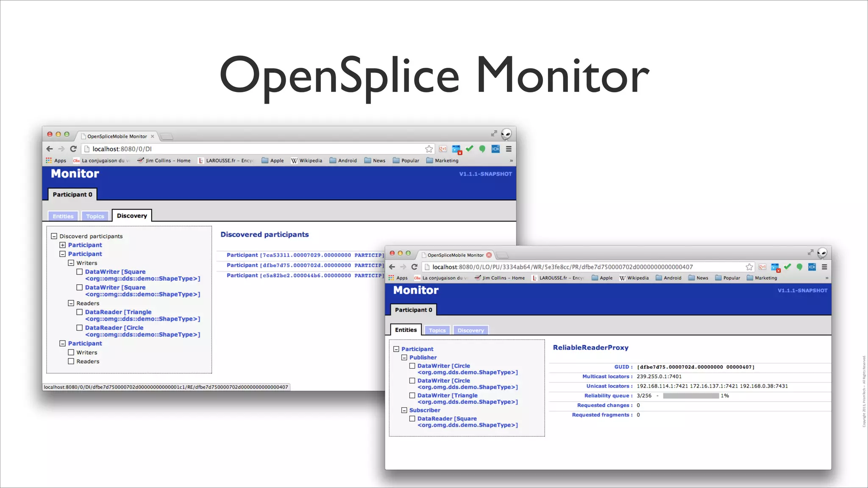Switch to Entities tab in left window
Viewport: 868px width, 488px height.
point(63,216)
